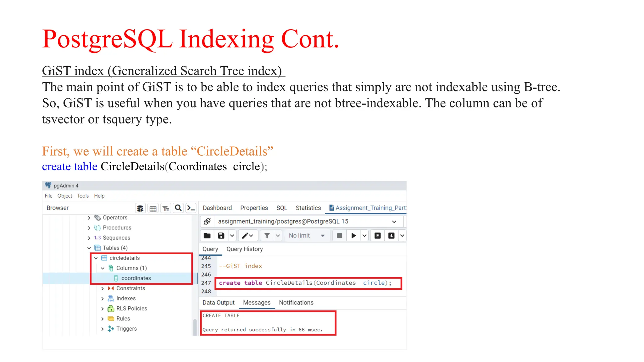Collapse the Tables (4) tree node
The width and height of the screenshot is (644, 362).
(89, 248)
